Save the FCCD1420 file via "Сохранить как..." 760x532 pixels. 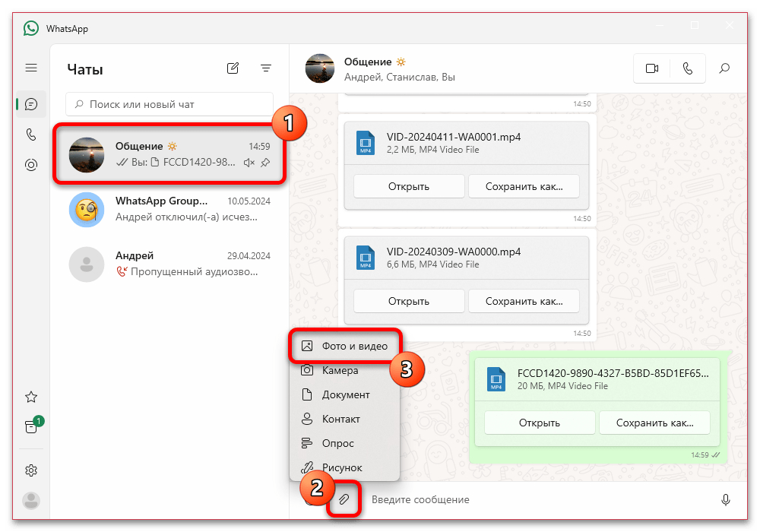[x=655, y=423]
